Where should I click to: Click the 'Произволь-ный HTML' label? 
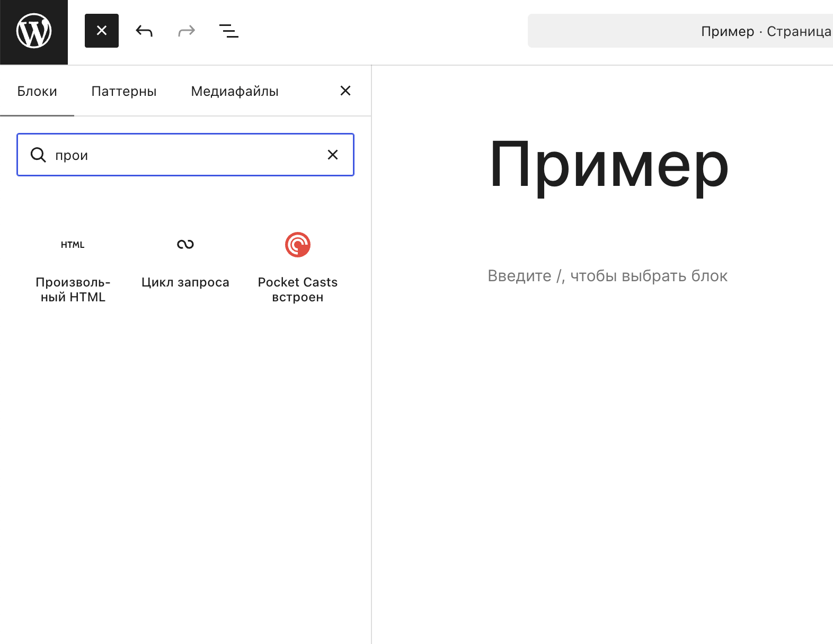click(x=73, y=290)
